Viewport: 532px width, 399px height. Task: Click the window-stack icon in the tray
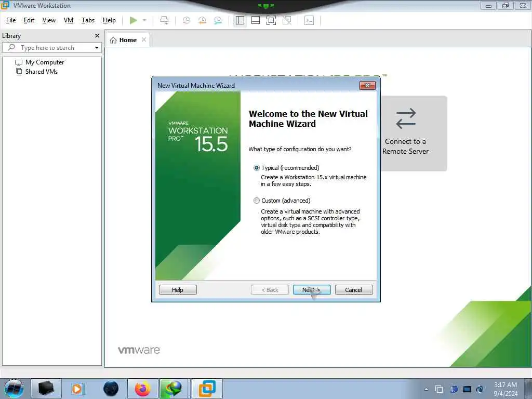point(439,389)
